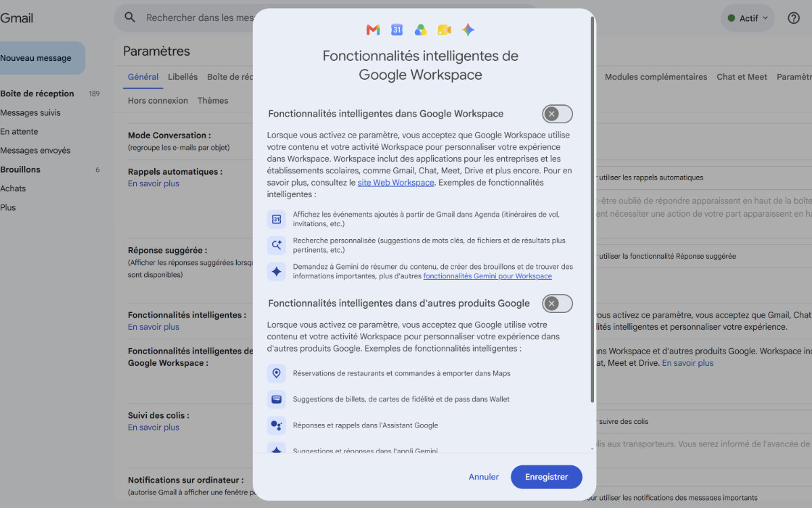Click the Gmail logo text
Image resolution: width=812 pixels, height=508 pixels.
click(x=16, y=18)
